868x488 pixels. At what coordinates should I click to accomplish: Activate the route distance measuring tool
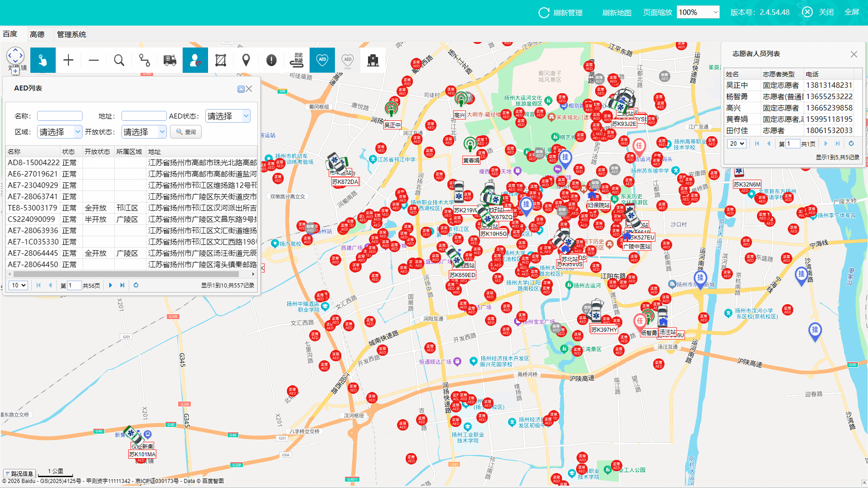(x=145, y=60)
